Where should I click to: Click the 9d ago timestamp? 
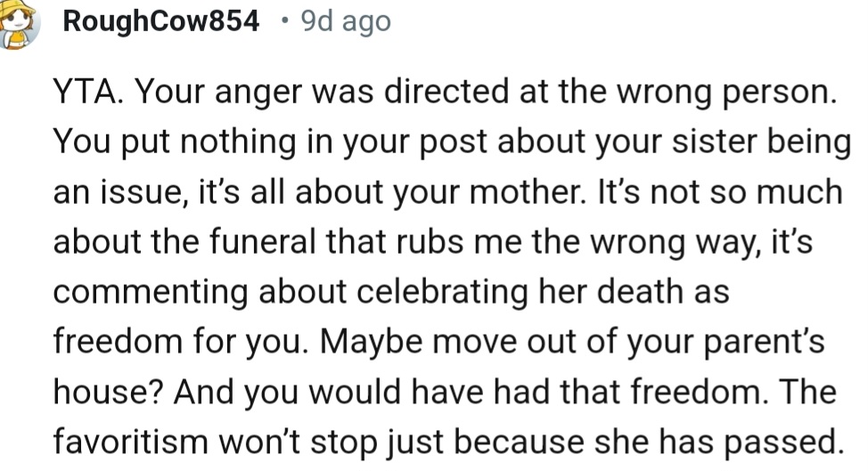(x=346, y=21)
